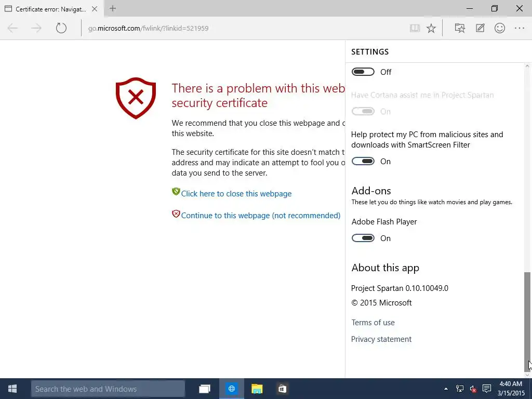Turn on the topmost Off toggle
Screen dimensions: 532x399
[363, 72]
